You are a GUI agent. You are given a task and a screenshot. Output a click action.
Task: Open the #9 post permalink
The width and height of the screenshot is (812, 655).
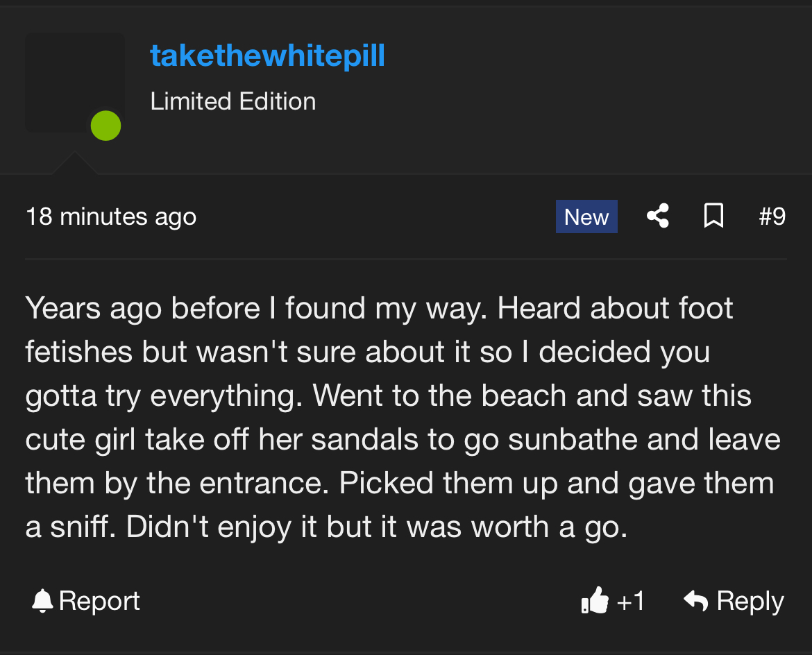click(x=772, y=217)
